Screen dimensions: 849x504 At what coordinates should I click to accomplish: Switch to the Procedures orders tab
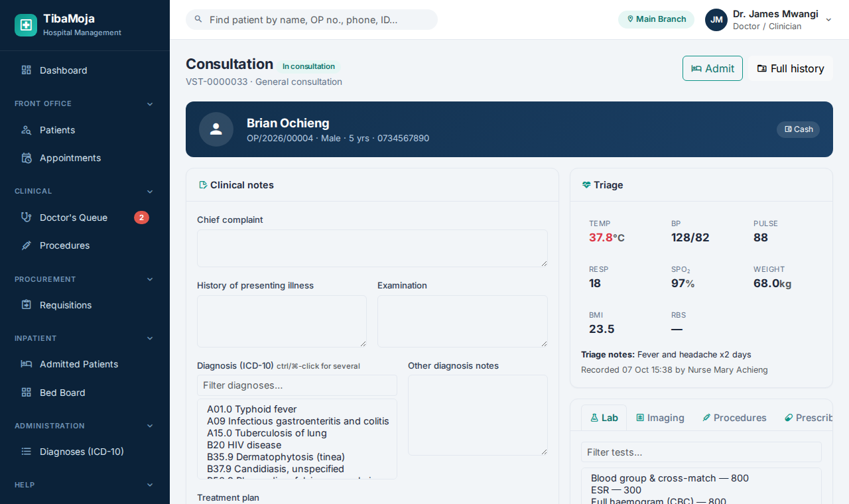pos(734,418)
